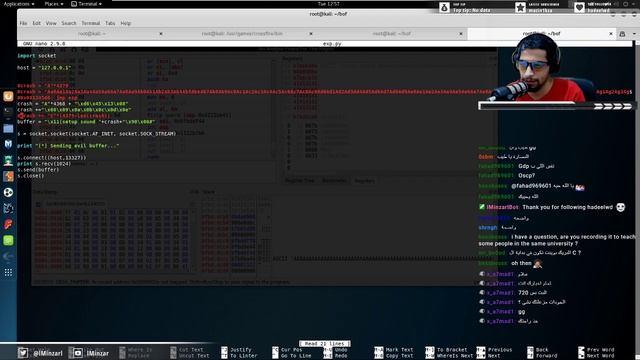Click the heart latest follower icon
Viewport: 640px width, 360px height.
point(579,7)
